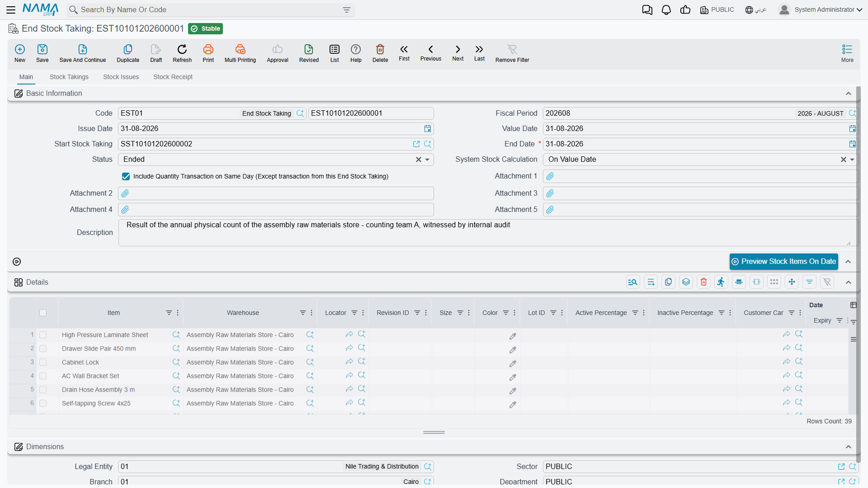Switch to the Stock Takings tab
868x488 pixels.
(69, 77)
